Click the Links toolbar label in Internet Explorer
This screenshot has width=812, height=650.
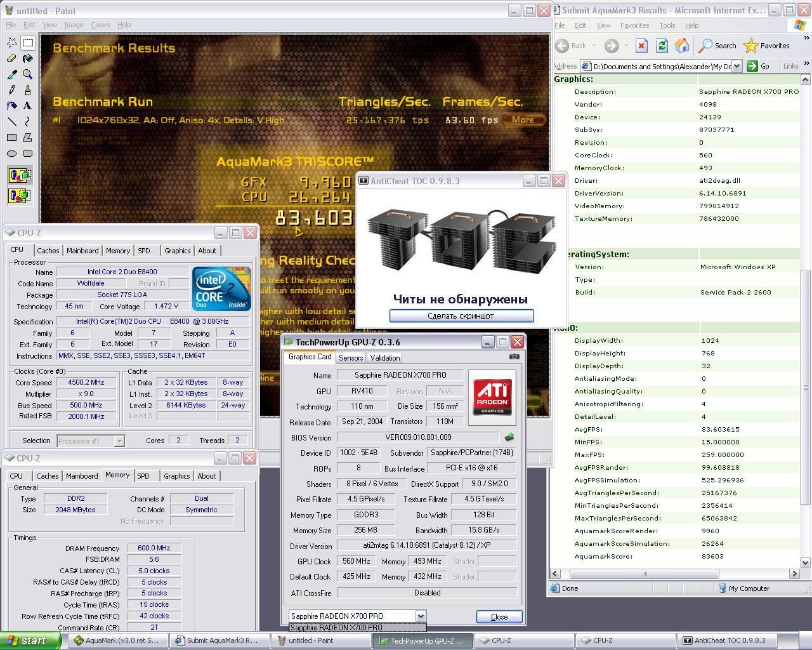click(790, 66)
